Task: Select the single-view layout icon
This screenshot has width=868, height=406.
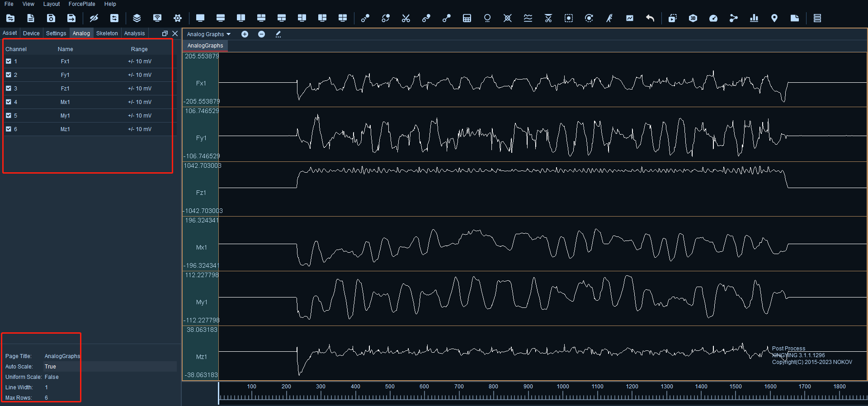Action: (x=200, y=18)
